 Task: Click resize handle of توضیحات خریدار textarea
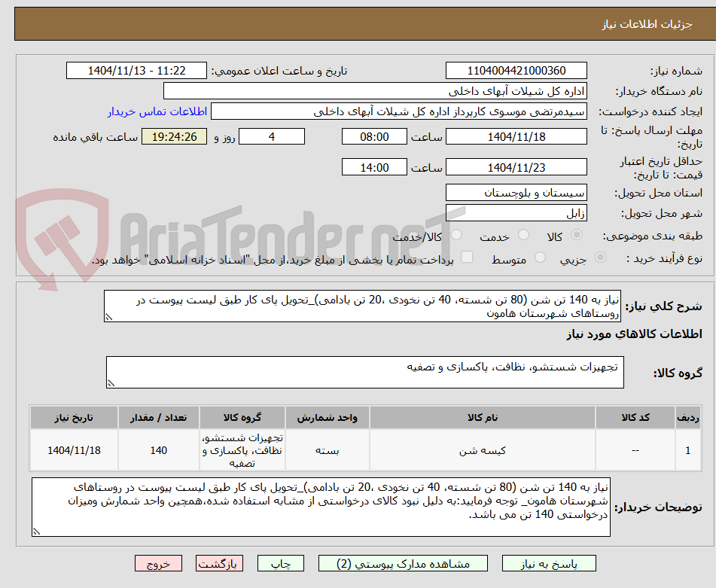[36, 532]
